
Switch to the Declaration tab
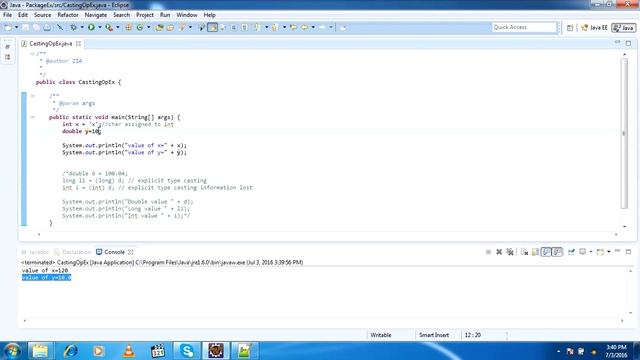click(73, 252)
